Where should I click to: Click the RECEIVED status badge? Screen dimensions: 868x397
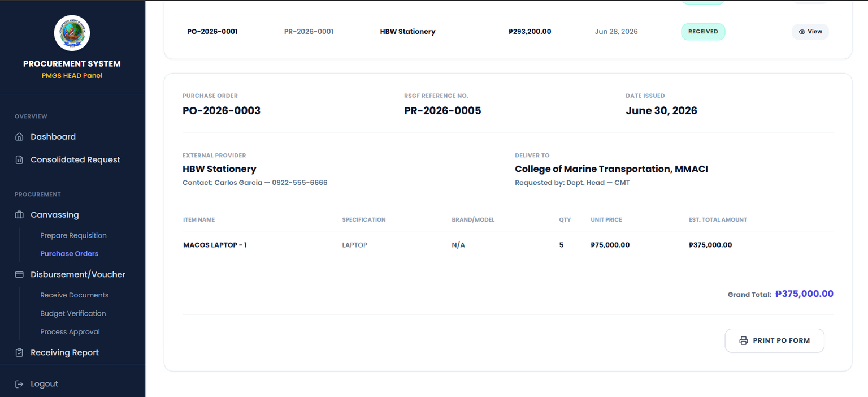[x=703, y=32]
